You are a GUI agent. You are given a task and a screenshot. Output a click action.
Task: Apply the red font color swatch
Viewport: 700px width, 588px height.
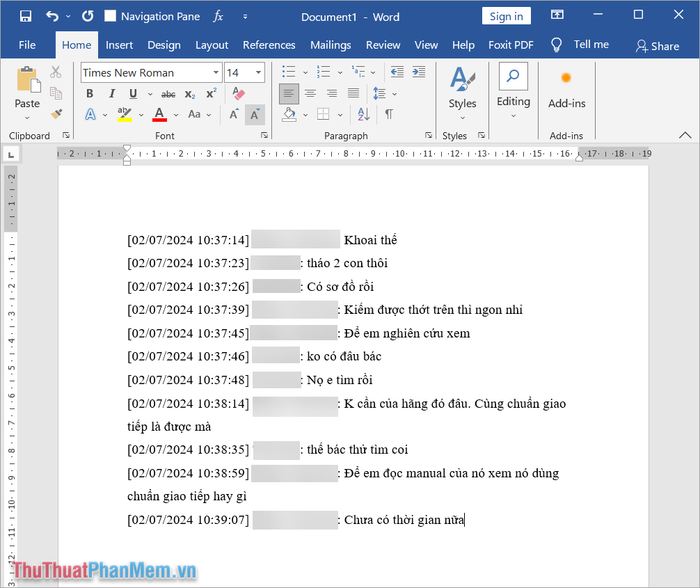pos(159,114)
